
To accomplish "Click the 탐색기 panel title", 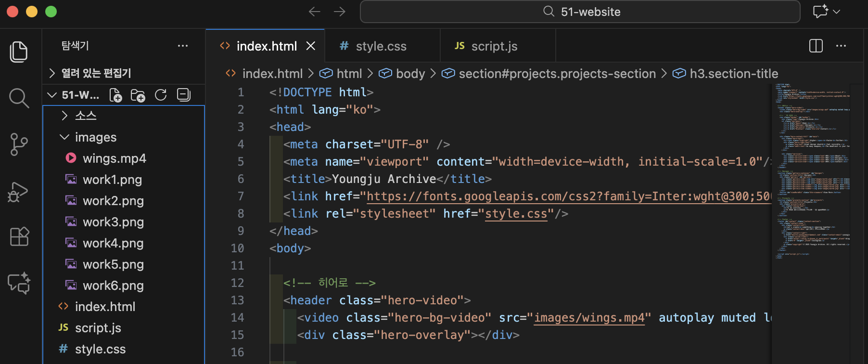I will pos(75,46).
